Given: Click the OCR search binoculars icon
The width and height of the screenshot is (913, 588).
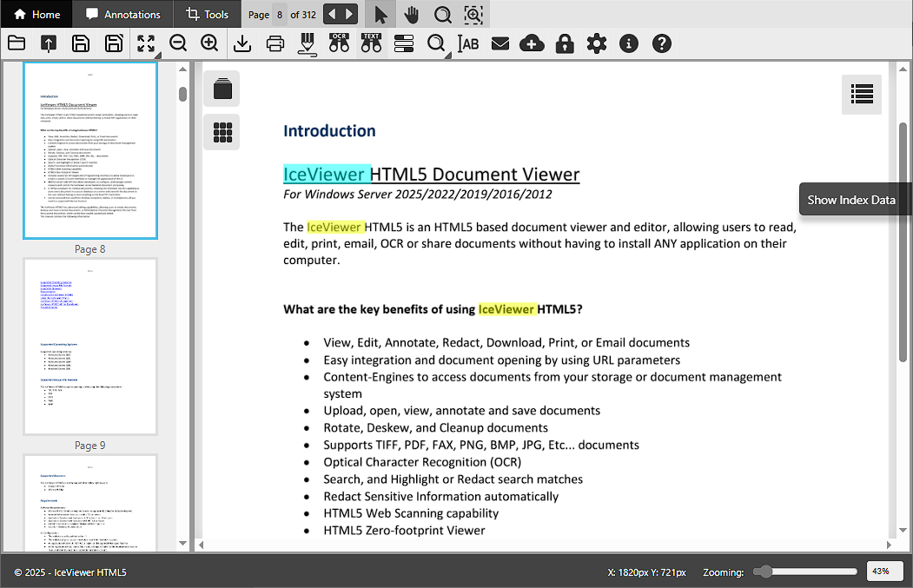Looking at the screenshot, I should [339, 43].
